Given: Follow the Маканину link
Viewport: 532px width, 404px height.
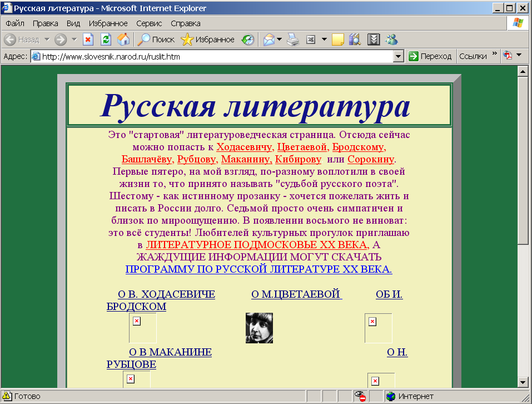Looking at the screenshot, I should [x=247, y=159].
